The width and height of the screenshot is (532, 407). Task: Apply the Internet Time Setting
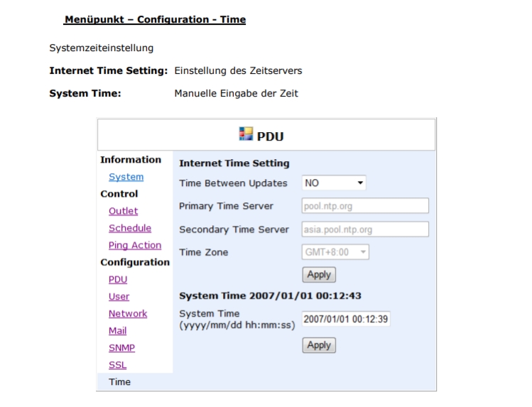pyautogui.click(x=319, y=275)
